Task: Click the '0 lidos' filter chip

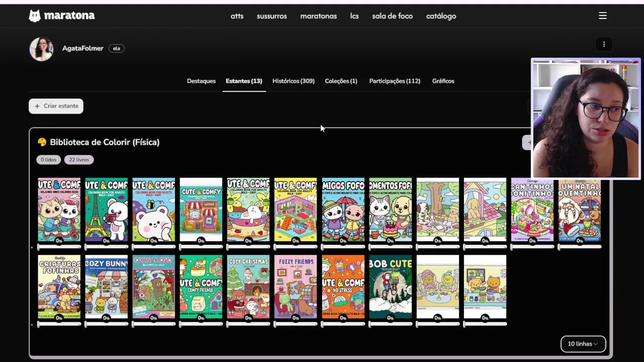Action: pos(49,160)
